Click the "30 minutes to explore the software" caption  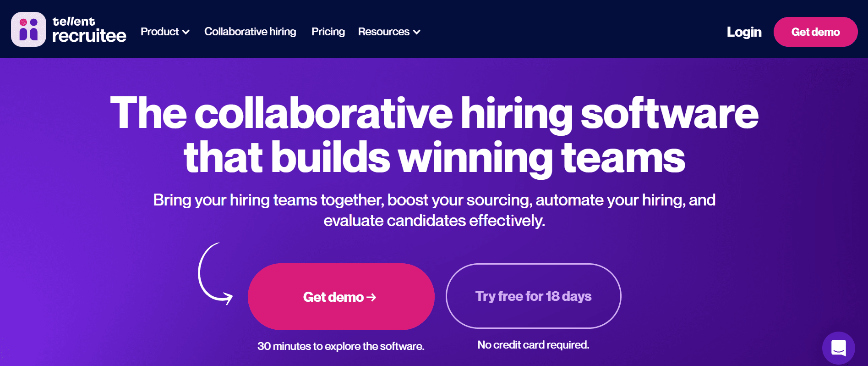(x=341, y=346)
